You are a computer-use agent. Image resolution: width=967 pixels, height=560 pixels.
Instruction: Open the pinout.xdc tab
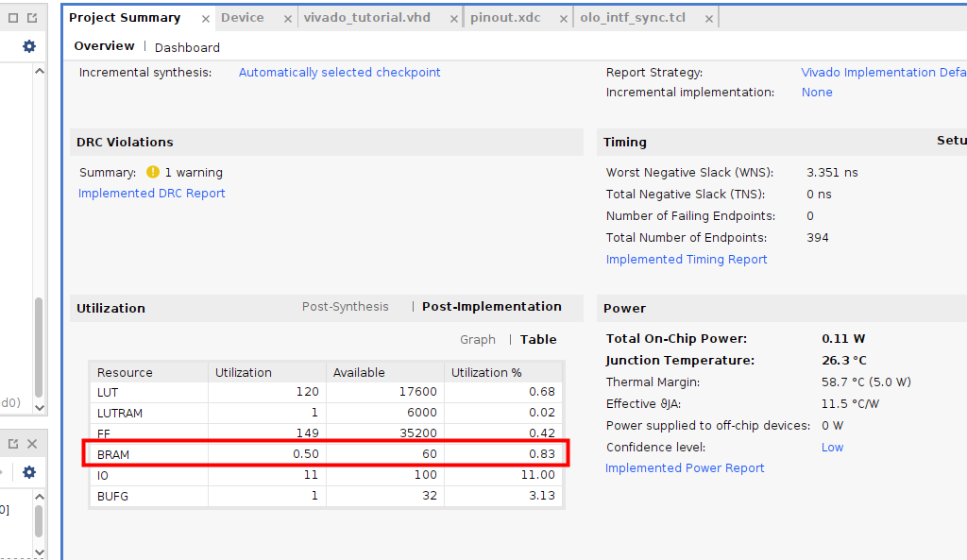[x=506, y=18]
